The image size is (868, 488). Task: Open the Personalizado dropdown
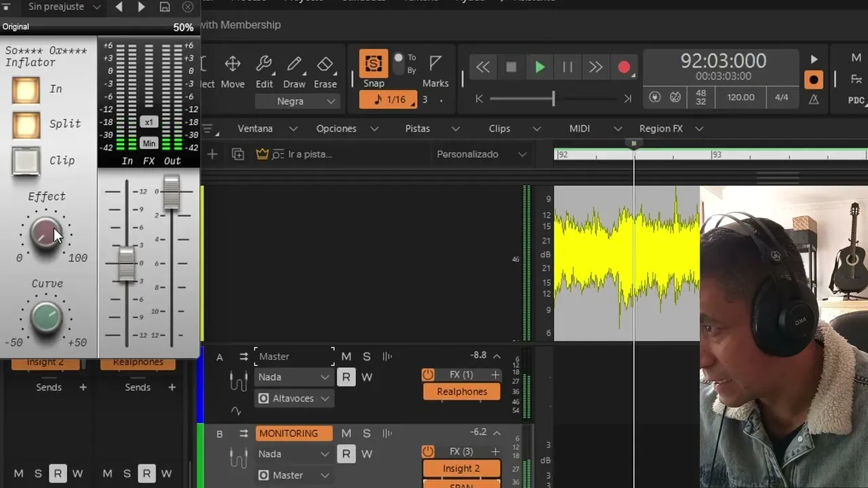point(481,155)
